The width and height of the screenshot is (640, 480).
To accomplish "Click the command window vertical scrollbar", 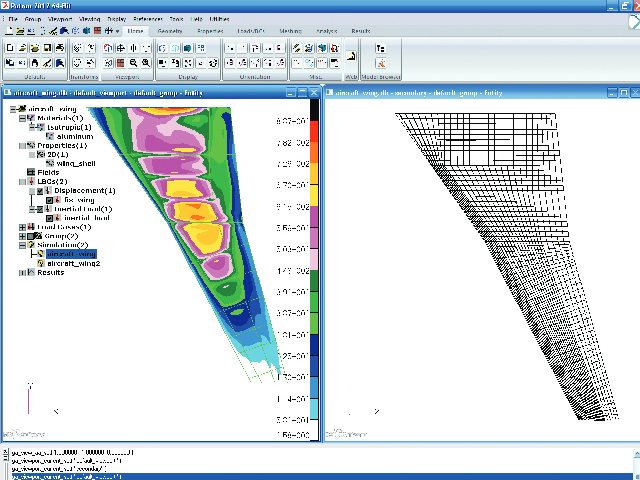I will point(636,464).
